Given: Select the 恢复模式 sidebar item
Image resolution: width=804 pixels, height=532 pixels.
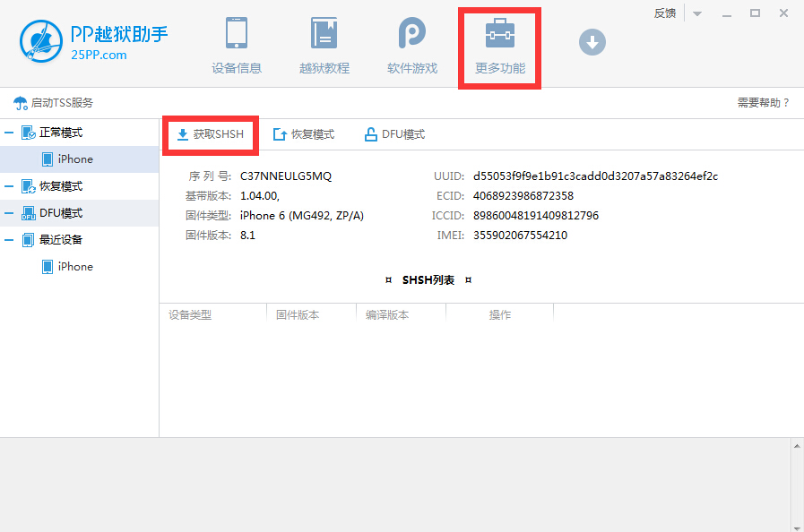Looking at the screenshot, I should [x=79, y=186].
